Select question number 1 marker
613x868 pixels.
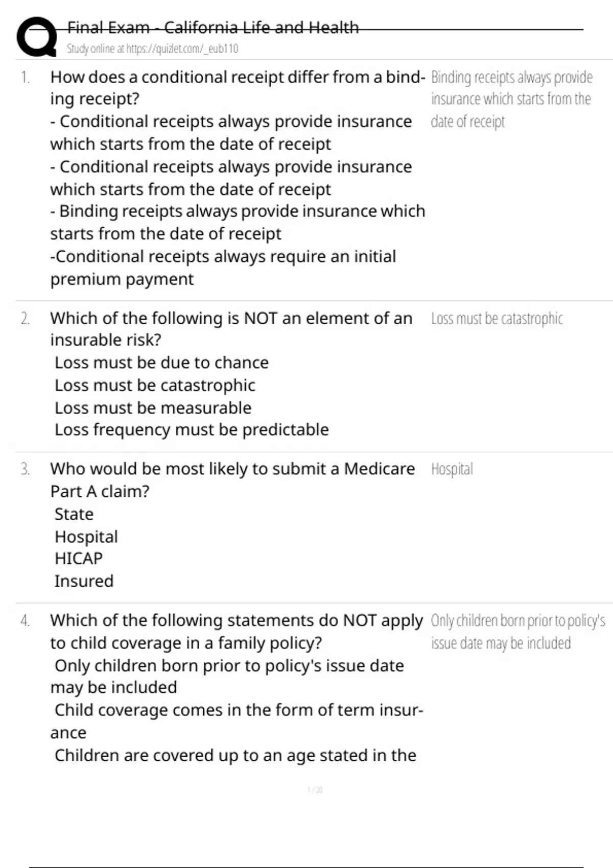25,77
